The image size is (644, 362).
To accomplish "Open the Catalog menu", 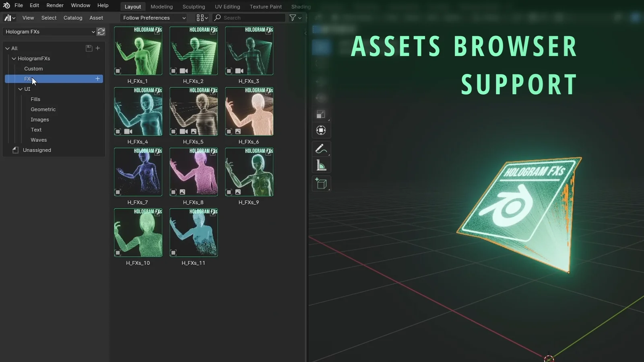I will [x=72, y=18].
